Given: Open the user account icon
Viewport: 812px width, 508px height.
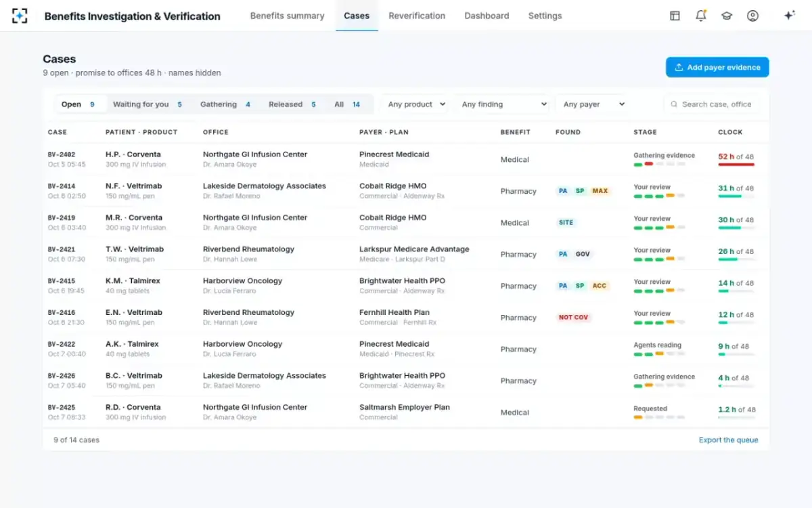Looking at the screenshot, I should [x=752, y=16].
